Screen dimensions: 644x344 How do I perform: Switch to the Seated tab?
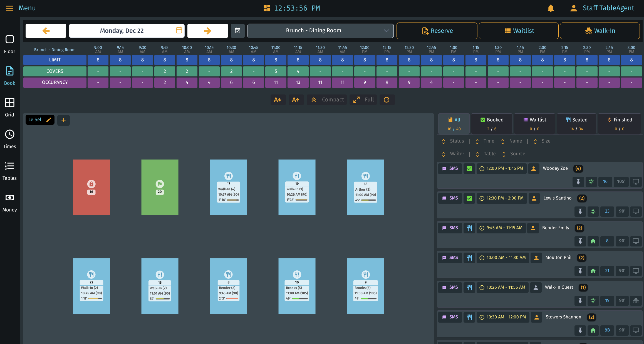(577, 124)
